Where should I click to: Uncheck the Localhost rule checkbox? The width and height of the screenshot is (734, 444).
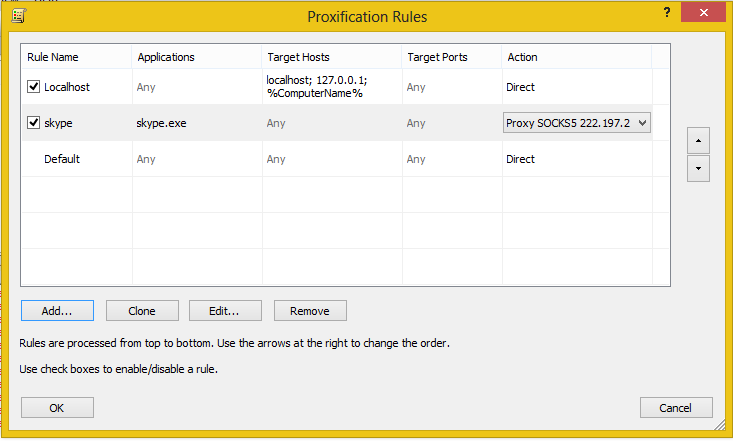tap(34, 87)
